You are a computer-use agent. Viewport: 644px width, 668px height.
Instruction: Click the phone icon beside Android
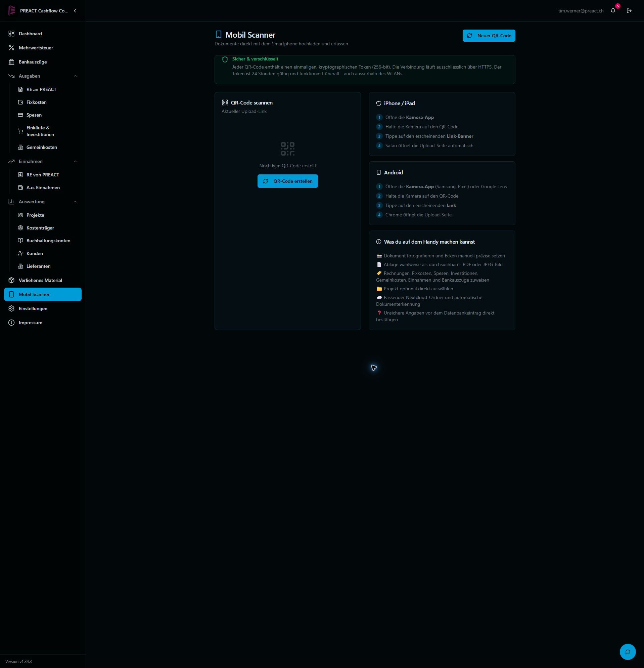point(378,172)
